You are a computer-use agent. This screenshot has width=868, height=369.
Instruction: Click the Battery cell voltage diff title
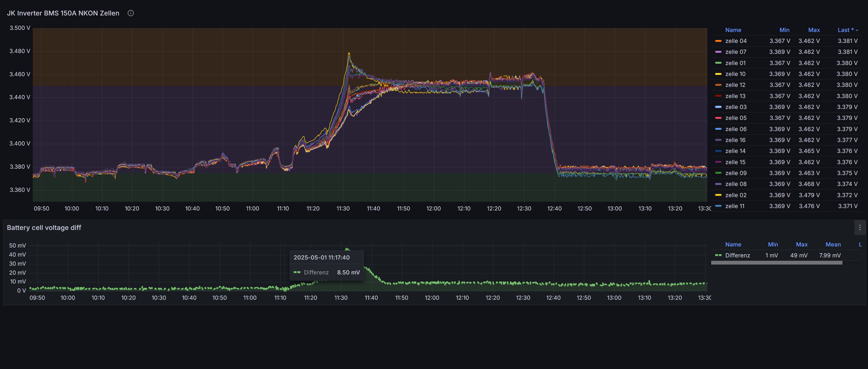point(44,228)
